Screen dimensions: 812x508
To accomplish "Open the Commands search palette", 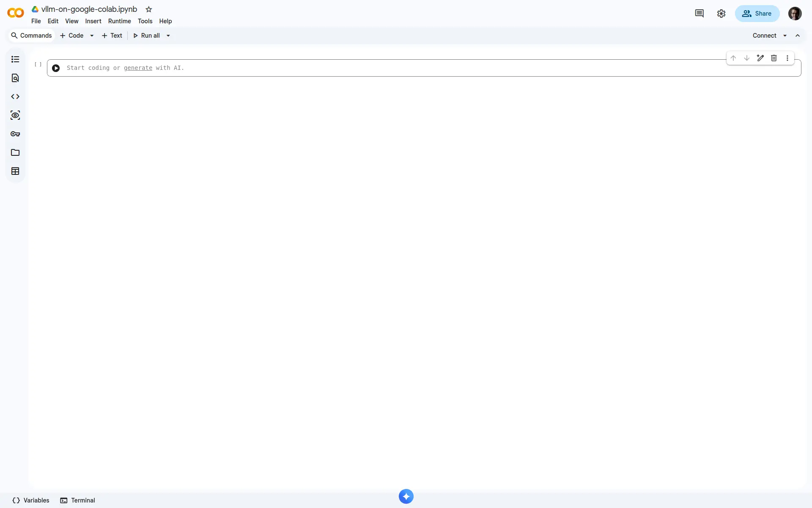I will pyautogui.click(x=32, y=36).
